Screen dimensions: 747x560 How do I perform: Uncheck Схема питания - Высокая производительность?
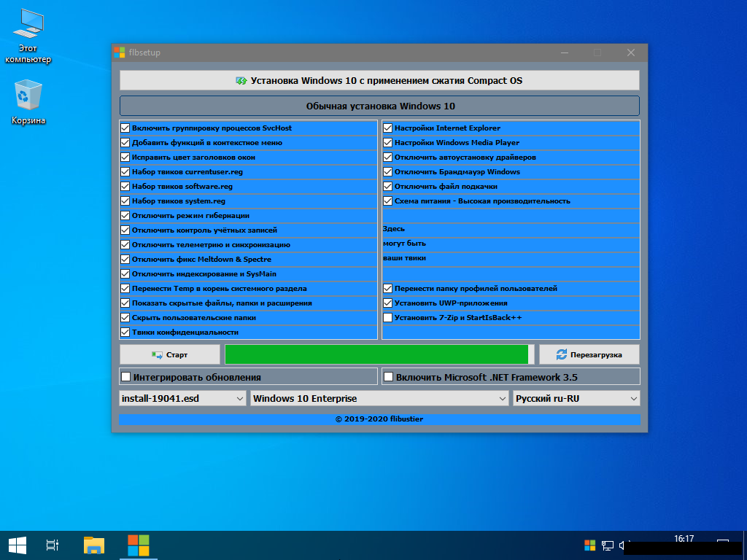[x=388, y=201]
